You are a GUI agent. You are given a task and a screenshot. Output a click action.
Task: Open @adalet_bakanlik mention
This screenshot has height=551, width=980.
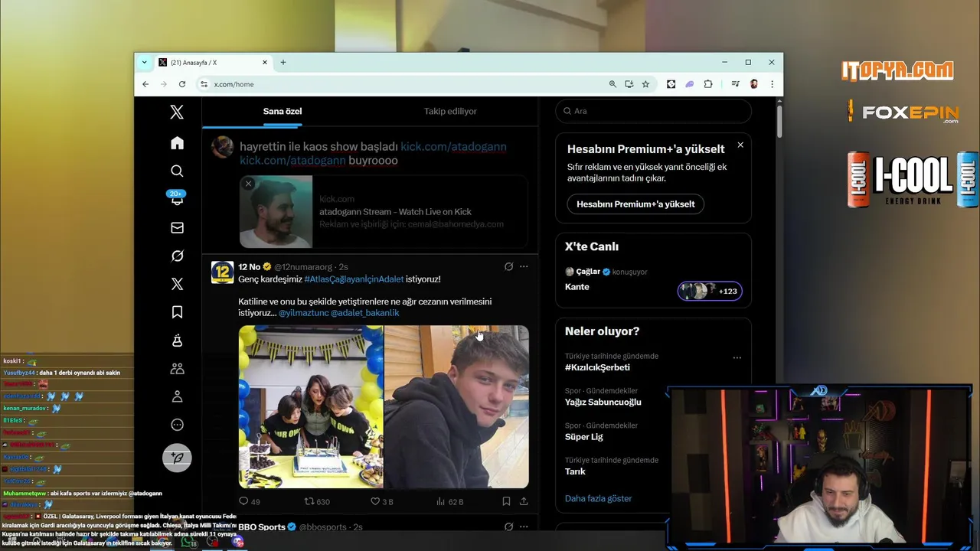tap(365, 313)
